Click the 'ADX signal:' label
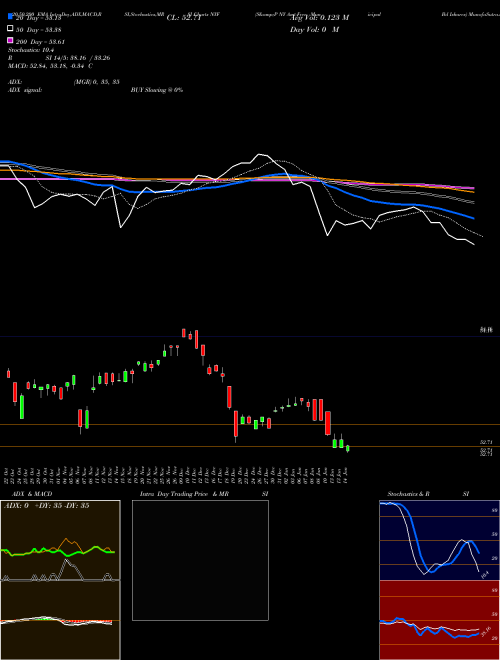Image resolution: width=500 pixels, height=660 pixels. point(25,90)
